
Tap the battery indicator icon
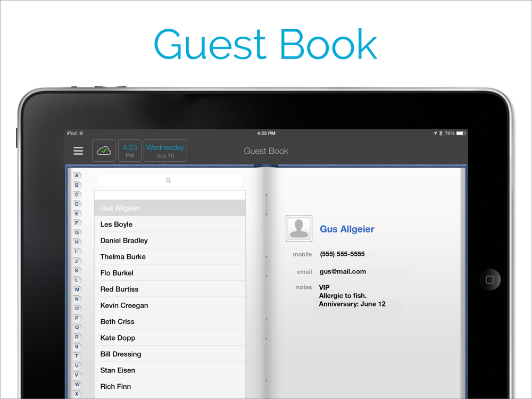461,134
